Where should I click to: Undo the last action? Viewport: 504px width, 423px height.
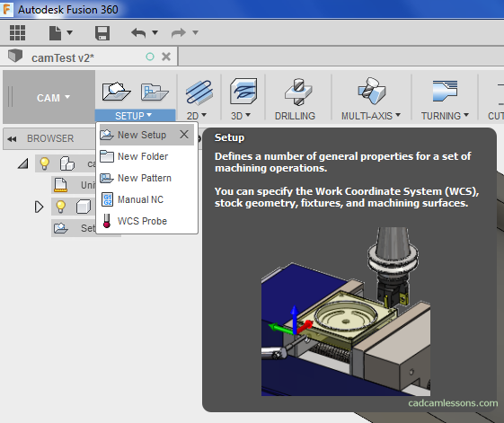[138, 33]
